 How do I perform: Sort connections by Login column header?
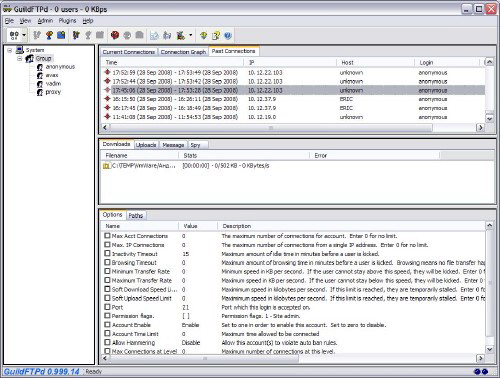pos(448,62)
